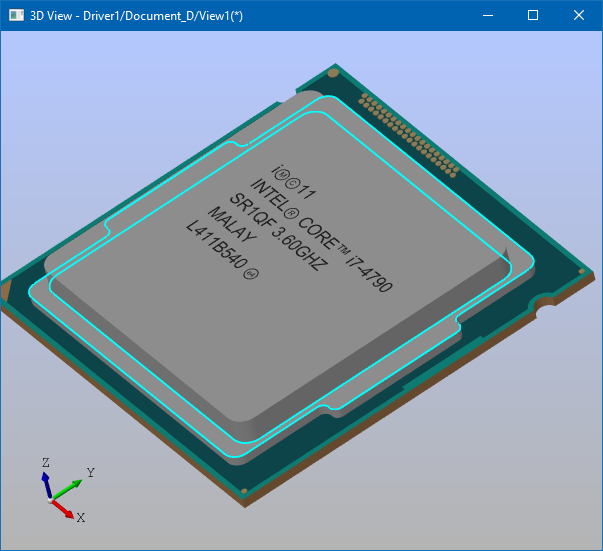Maximize the 3D View window
Image resolution: width=603 pixels, height=551 pixels.
(533, 15)
